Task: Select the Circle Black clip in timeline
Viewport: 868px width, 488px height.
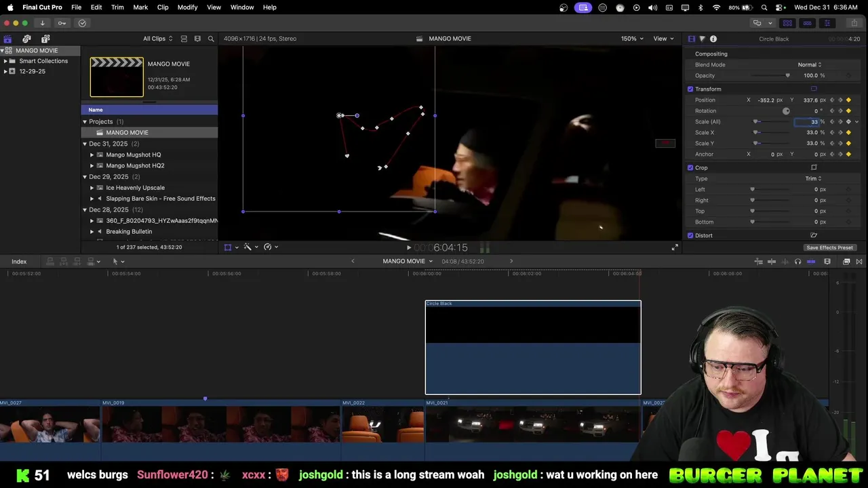Action: pyautogui.click(x=533, y=347)
